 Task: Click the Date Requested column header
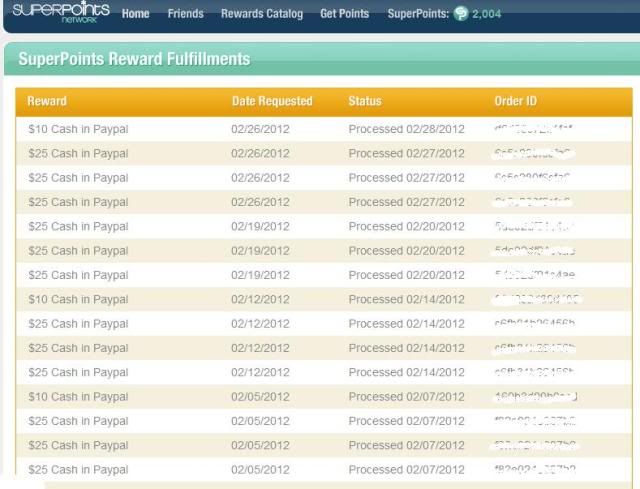point(272,101)
